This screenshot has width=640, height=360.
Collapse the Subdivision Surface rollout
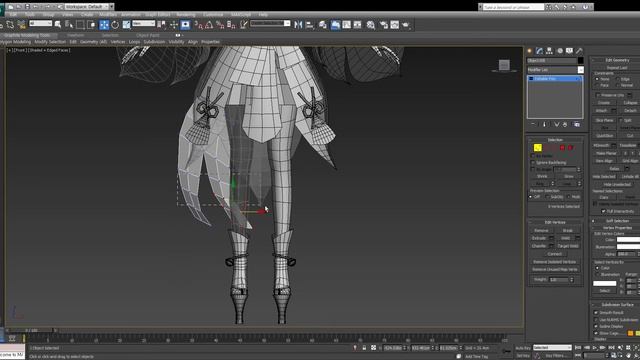(617, 305)
